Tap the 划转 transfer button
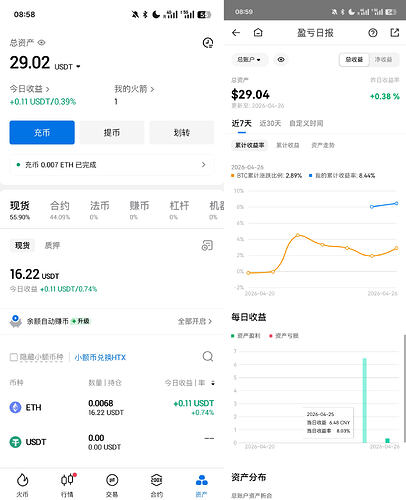Viewport: 406px width, 500px height. click(182, 132)
